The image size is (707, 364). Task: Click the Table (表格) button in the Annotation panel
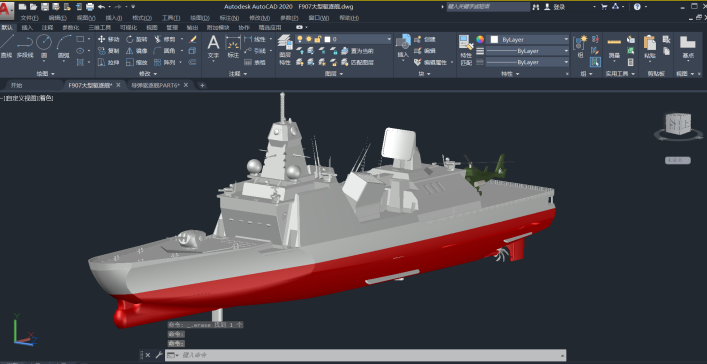255,62
